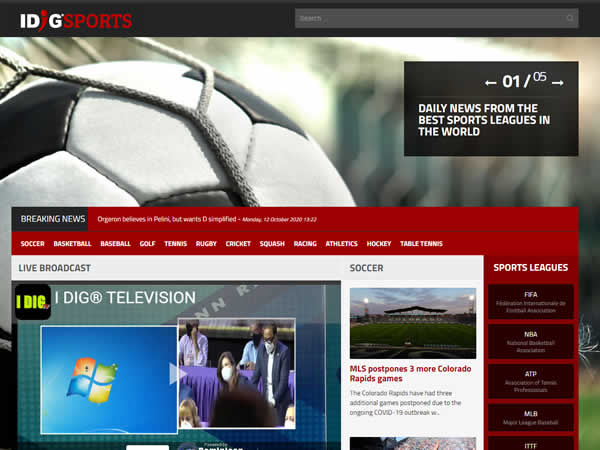This screenshot has width=600, height=450.
Task: Open the Racing menu item
Action: (x=305, y=244)
